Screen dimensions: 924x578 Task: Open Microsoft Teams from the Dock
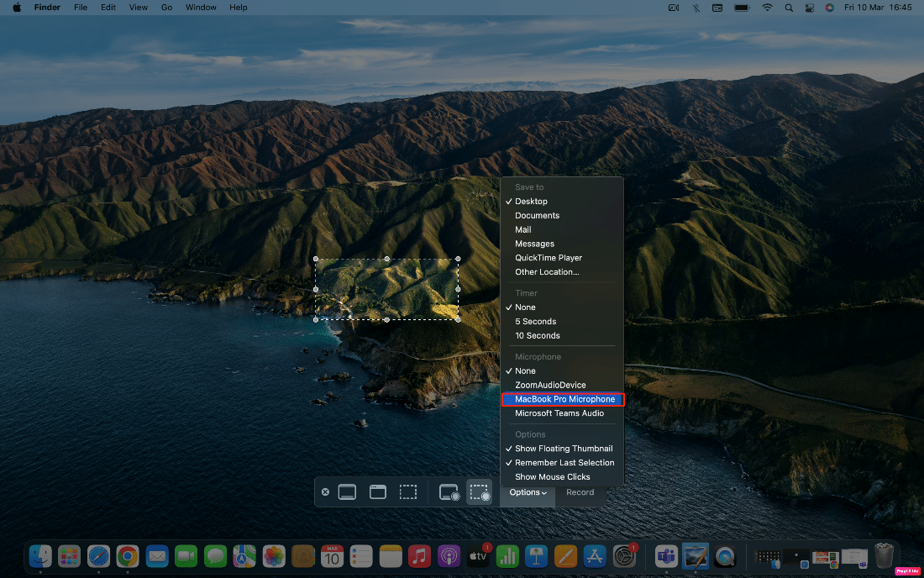point(666,555)
